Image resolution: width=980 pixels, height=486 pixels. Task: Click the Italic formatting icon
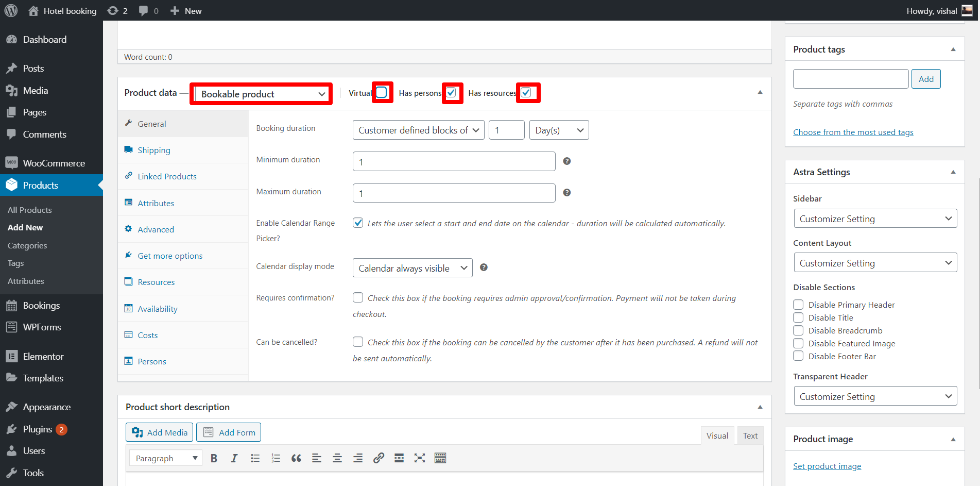click(x=234, y=458)
